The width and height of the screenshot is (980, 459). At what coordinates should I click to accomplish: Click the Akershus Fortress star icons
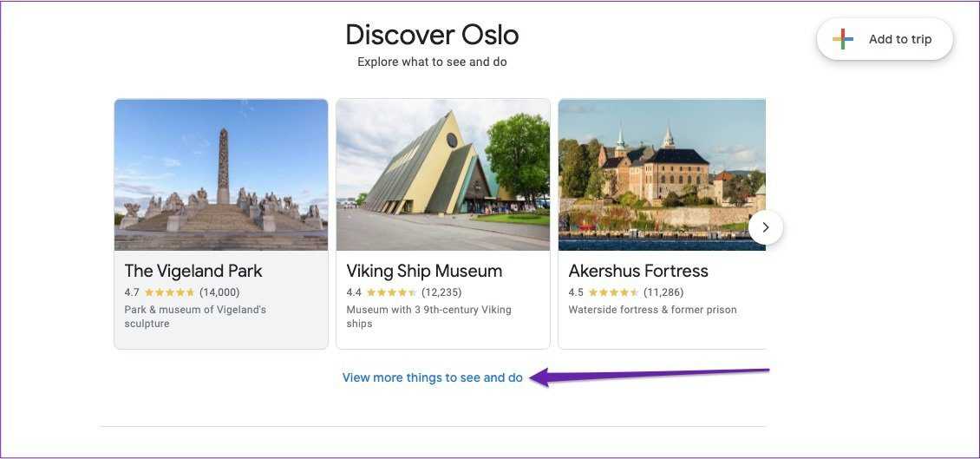coord(613,292)
